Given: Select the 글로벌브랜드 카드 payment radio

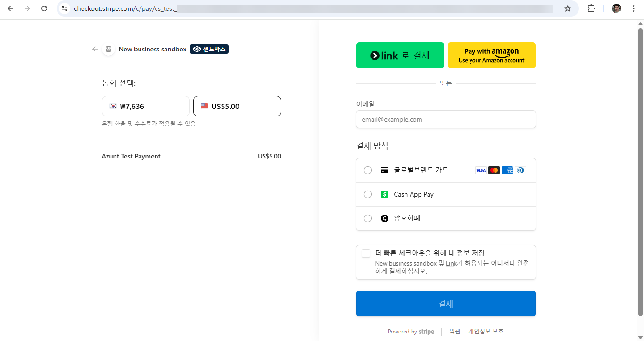Looking at the screenshot, I should [x=367, y=170].
